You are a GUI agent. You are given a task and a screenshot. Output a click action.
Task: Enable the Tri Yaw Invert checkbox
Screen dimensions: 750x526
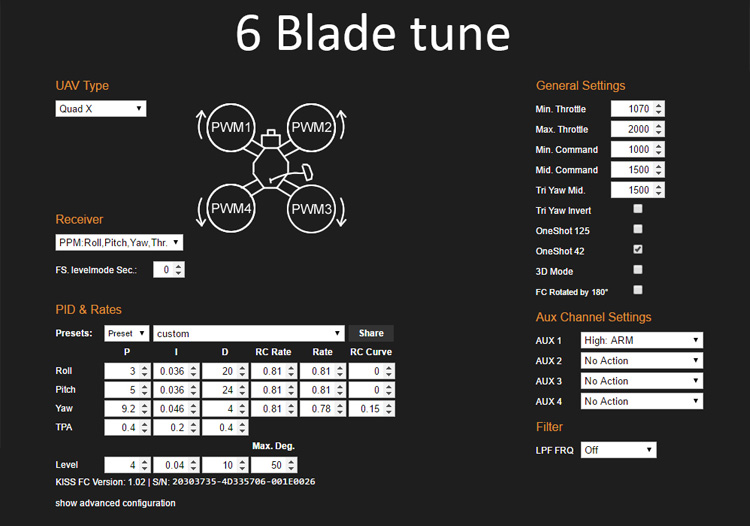[x=638, y=209]
